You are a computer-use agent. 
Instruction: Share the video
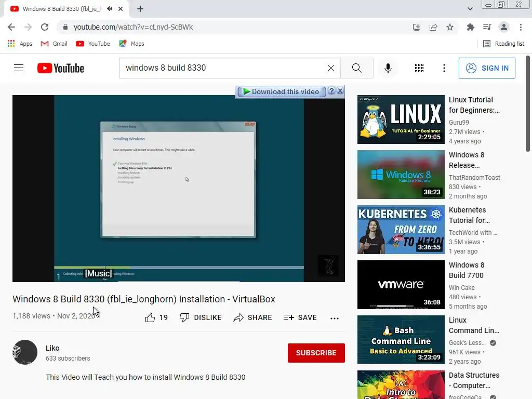click(253, 317)
